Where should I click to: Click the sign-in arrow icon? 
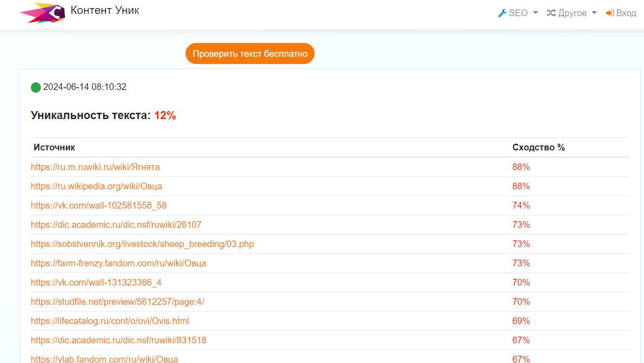[609, 13]
